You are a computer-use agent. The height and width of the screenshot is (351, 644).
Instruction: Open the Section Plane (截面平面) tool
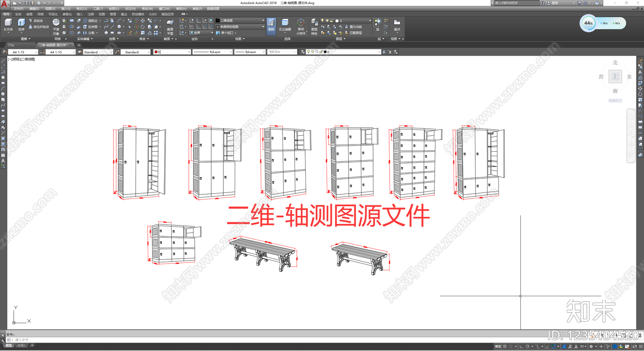click(170, 27)
